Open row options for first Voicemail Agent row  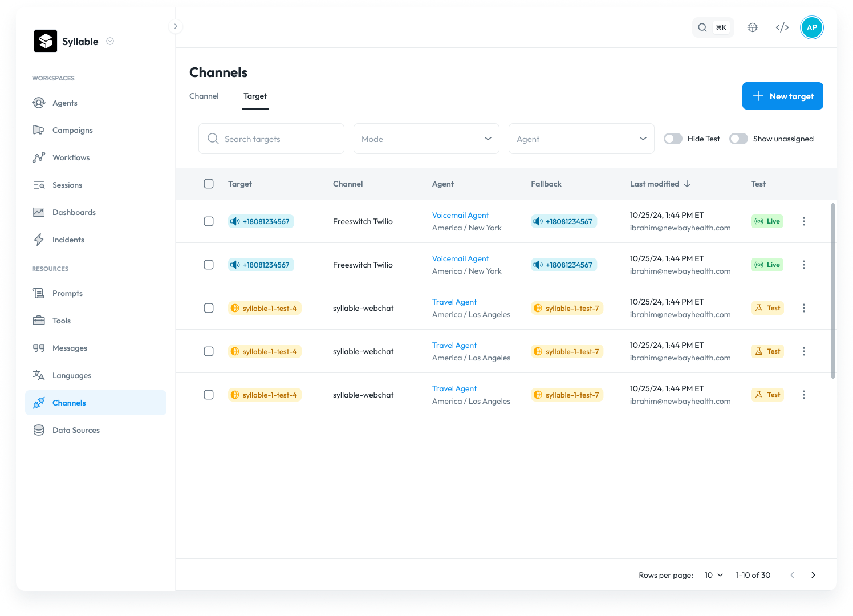coord(804,221)
